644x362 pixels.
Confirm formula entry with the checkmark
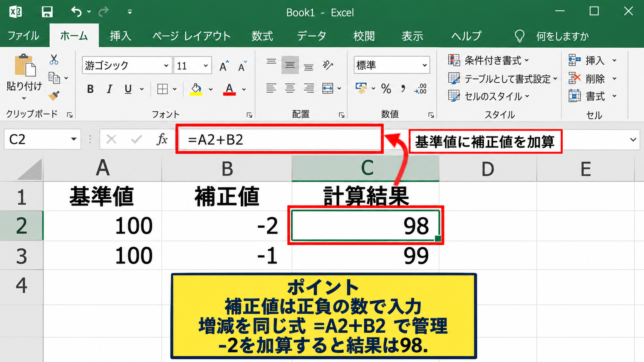coord(136,139)
